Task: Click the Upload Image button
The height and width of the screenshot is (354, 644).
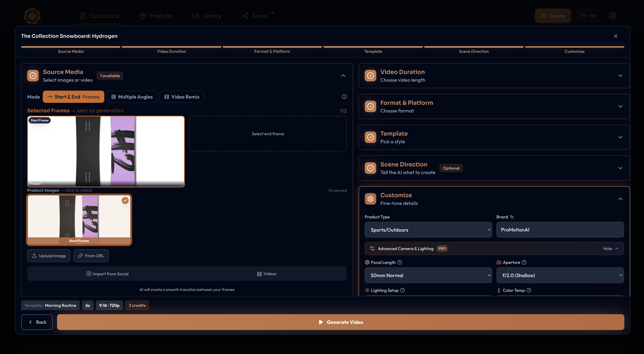Action: 49,256
